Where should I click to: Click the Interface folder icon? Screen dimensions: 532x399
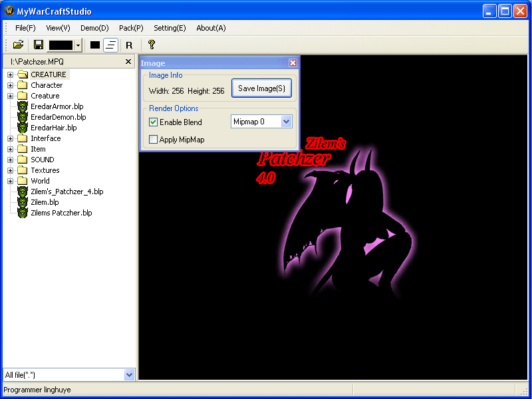23,138
